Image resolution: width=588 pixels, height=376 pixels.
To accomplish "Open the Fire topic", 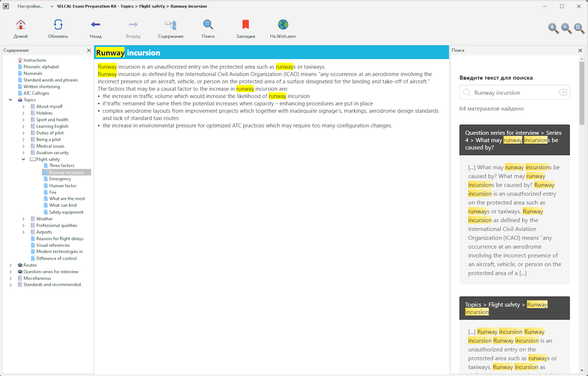I will pyautogui.click(x=53, y=192).
